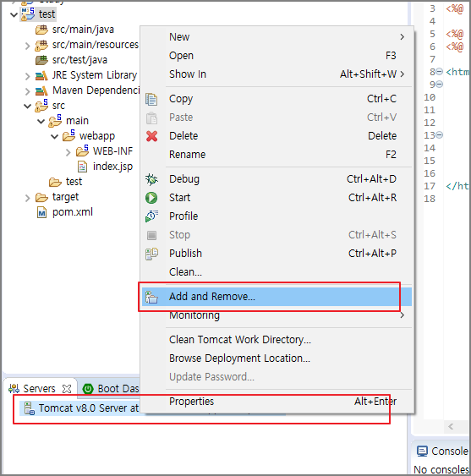The width and height of the screenshot is (471, 476).
Task: Expand the target folder
Action: point(28,198)
